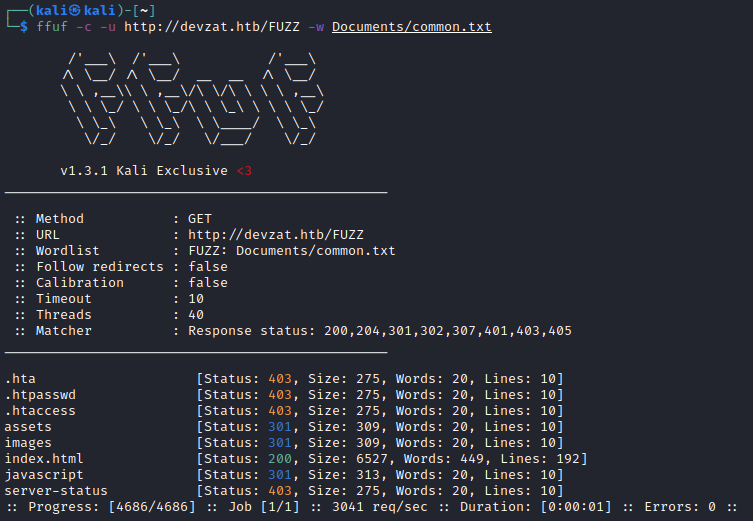The image size is (753, 521).
Task: Click the red <3 heart after Kali Exclusive
Action: click(244, 171)
